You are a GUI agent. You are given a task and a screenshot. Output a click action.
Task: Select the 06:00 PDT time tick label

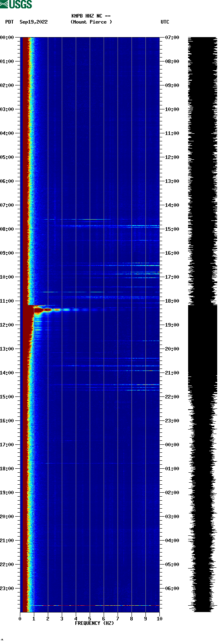pos(7,181)
